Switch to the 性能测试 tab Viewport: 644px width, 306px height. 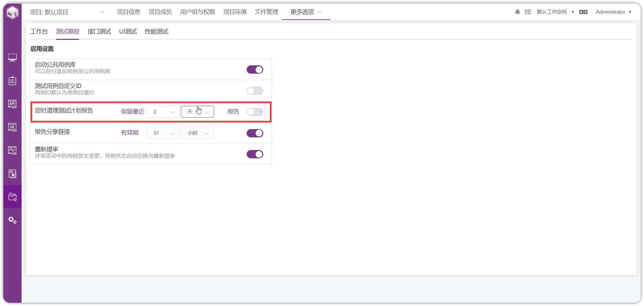point(157,32)
